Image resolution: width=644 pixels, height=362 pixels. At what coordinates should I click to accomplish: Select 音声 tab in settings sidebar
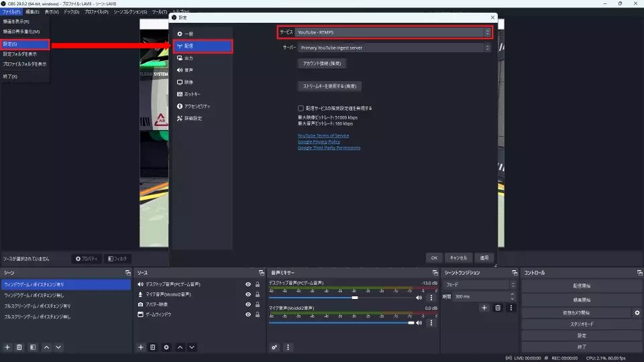(203, 70)
